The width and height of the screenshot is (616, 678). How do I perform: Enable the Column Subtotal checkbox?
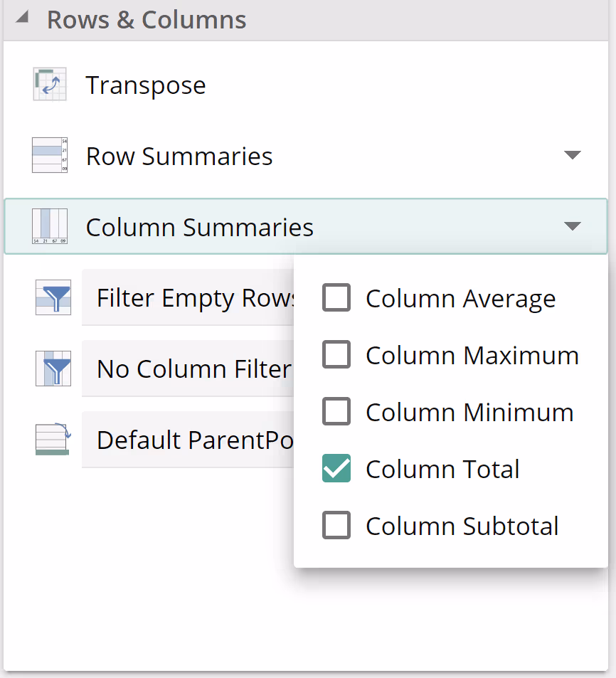coord(336,526)
